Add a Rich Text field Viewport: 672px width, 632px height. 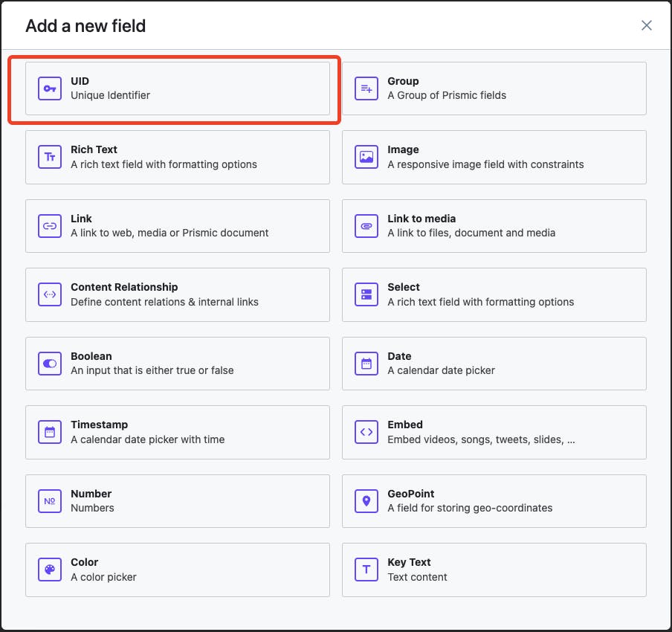(178, 157)
